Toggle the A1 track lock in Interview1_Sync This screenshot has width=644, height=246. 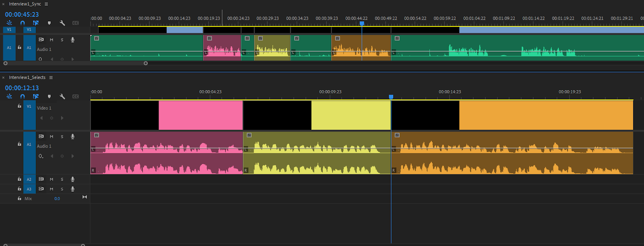19,47
